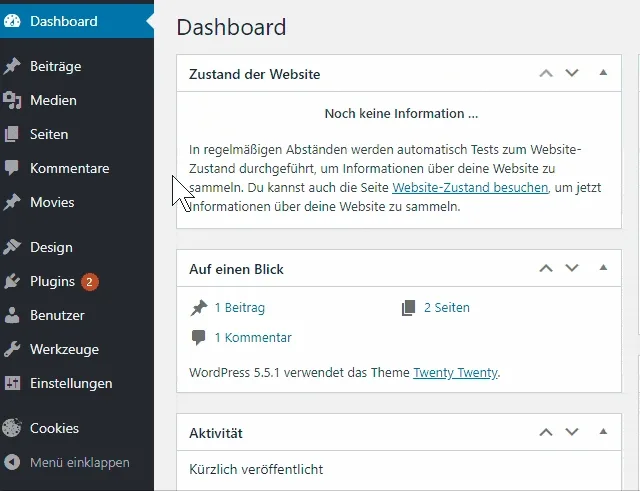Collapse the Auf einen Blick panel

click(603, 268)
